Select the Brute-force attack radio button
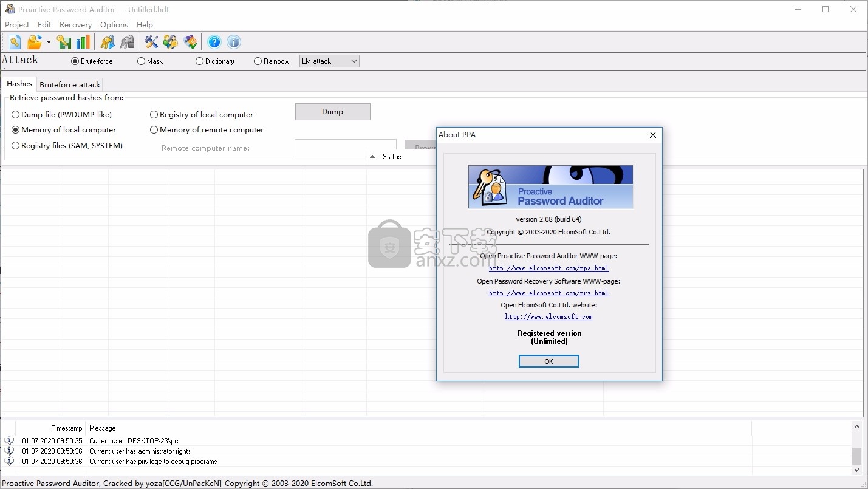 (92, 61)
